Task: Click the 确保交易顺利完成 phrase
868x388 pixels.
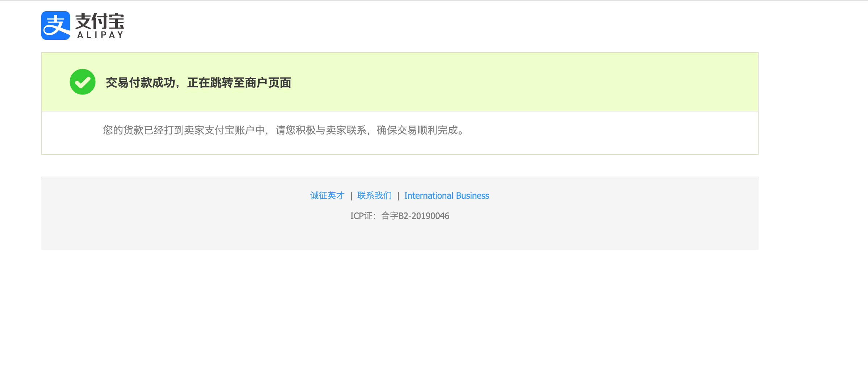Action: (417, 130)
